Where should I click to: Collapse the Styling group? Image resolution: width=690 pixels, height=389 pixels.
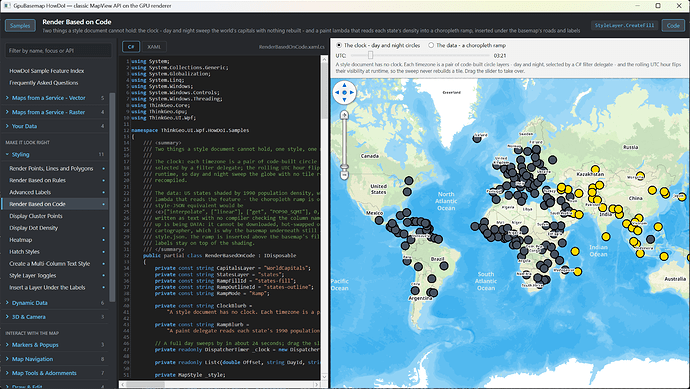[x=55, y=154]
